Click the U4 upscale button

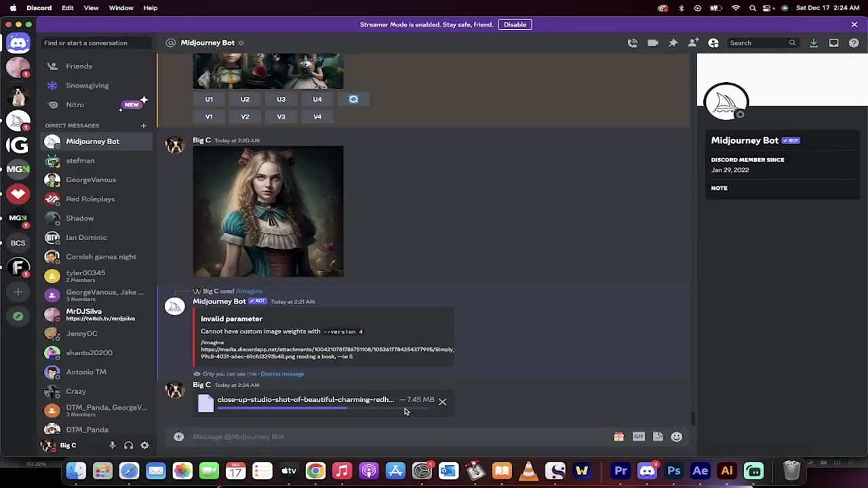pyautogui.click(x=317, y=99)
